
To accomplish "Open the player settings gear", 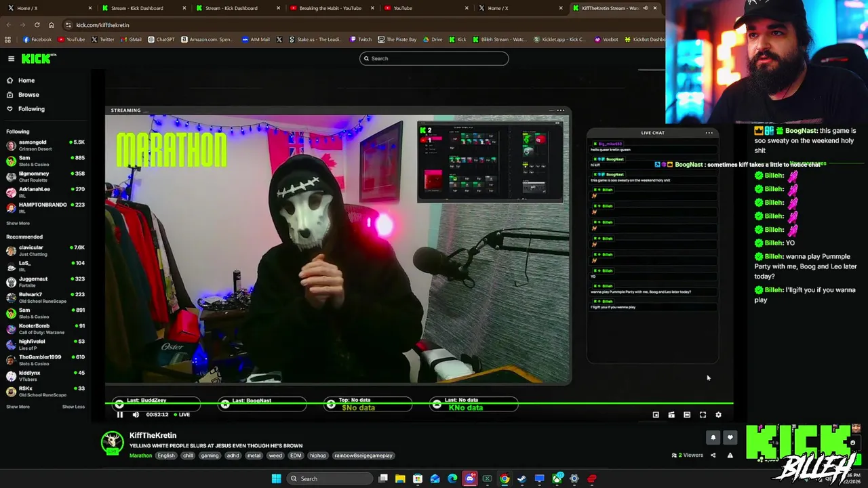I will tap(718, 415).
